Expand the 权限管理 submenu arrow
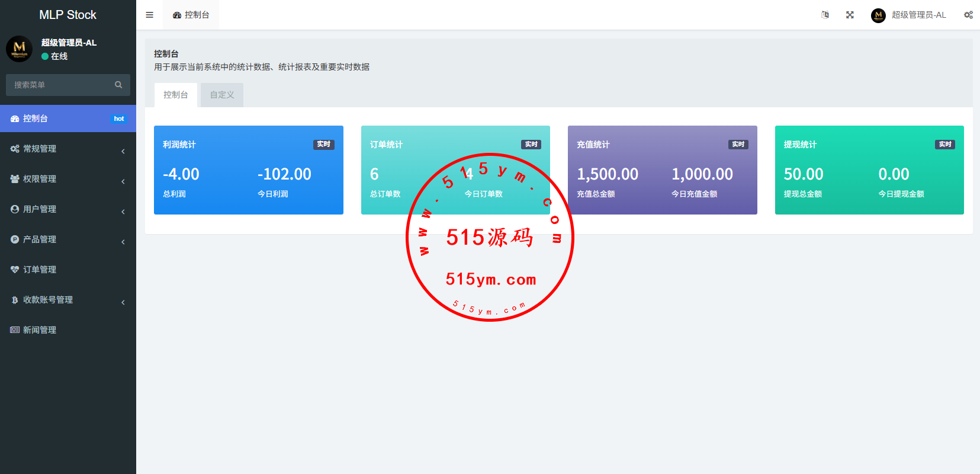This screenshot has width=980, height=474. 123,181
